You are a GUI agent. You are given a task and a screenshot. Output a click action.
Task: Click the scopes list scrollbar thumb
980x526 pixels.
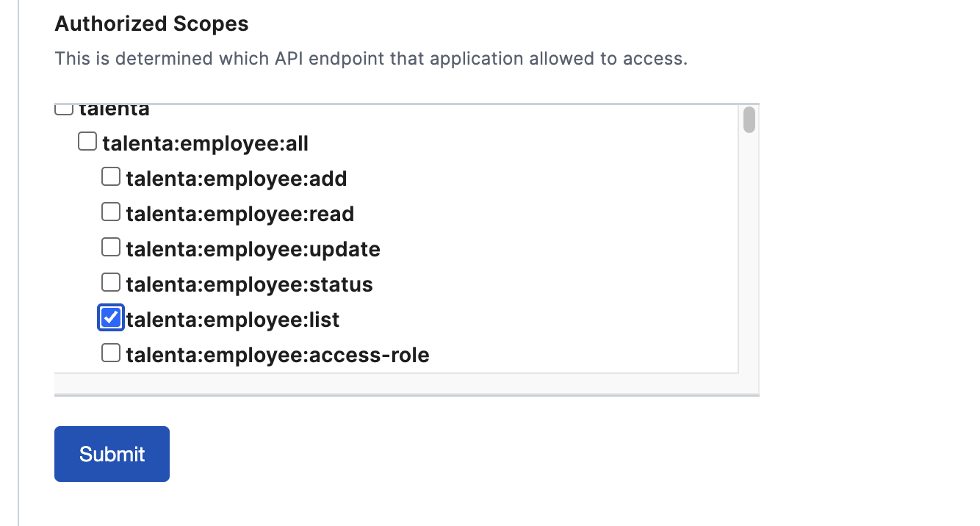[749, 120]
